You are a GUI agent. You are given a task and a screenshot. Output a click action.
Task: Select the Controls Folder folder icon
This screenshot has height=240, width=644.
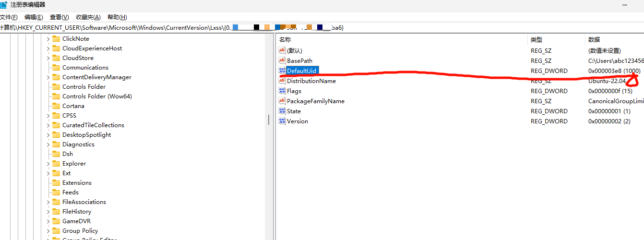coord(56,86)
